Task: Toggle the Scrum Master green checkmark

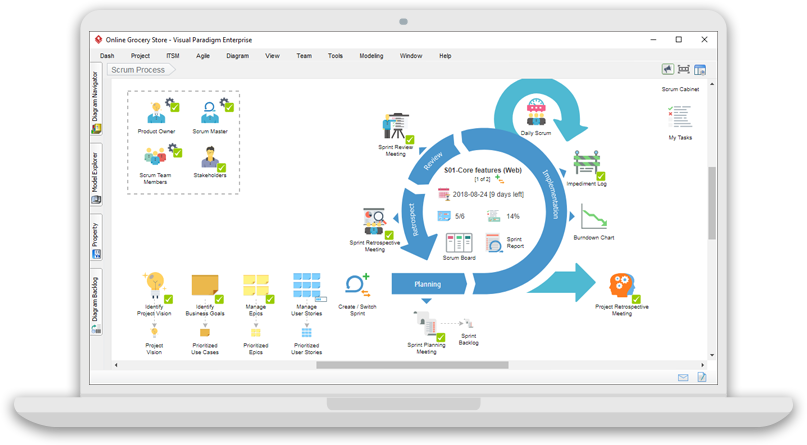Action: click(229, 107)
